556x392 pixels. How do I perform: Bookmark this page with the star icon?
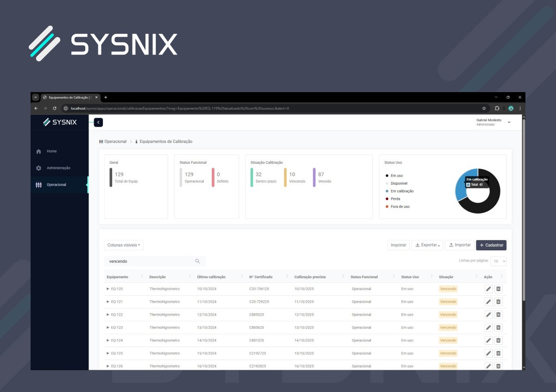[x=484, y=108]
